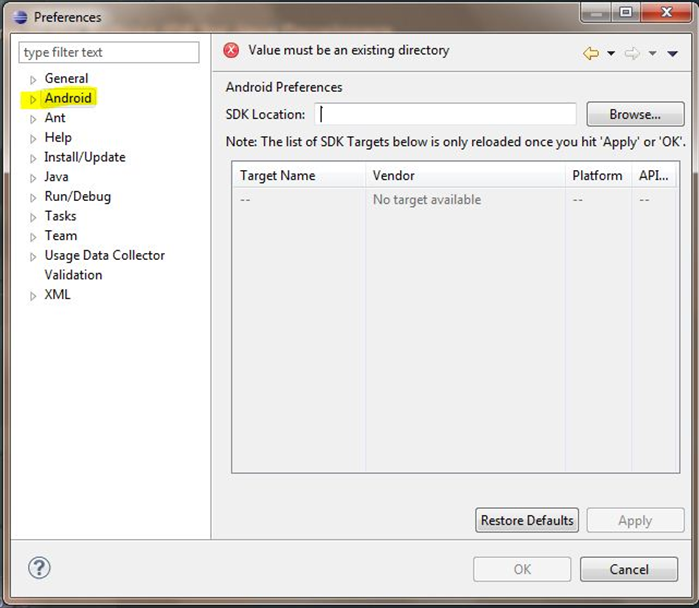Expand the Help tree node

click(33, 139)
